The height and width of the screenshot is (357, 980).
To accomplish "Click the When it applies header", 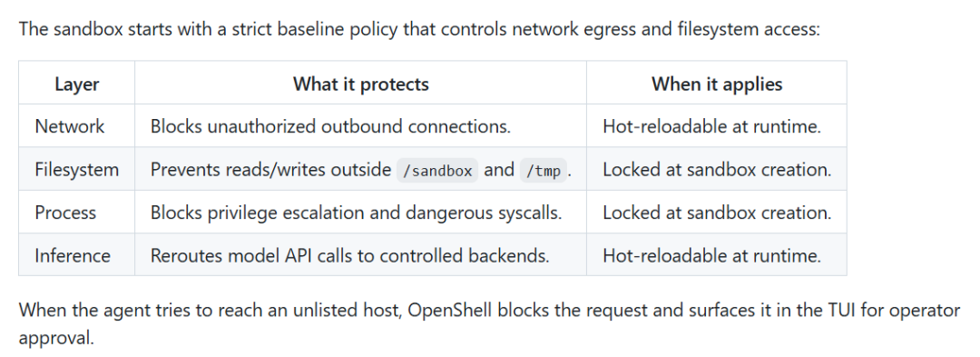I will [x=716, y=84].
